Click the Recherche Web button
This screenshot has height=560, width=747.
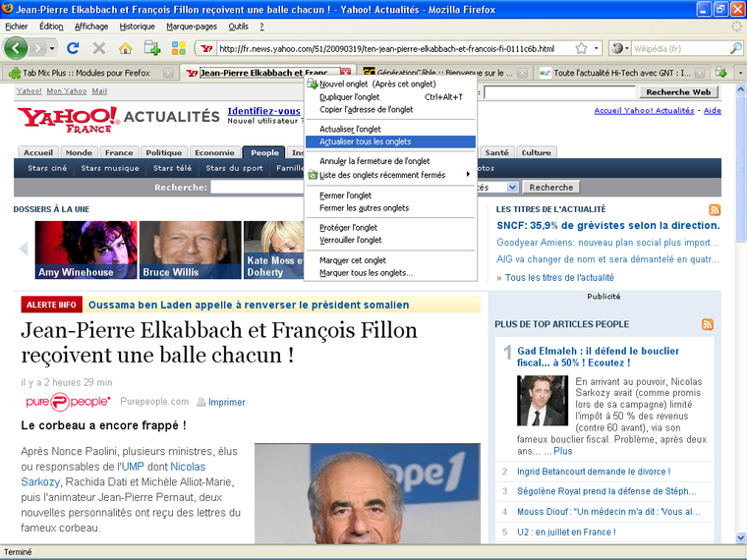[678, 92]
